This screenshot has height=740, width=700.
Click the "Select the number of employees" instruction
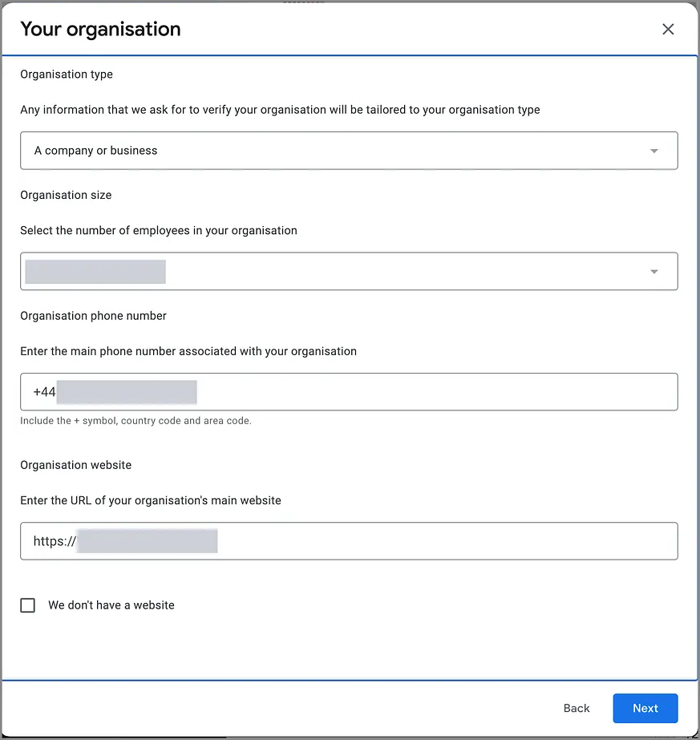(159, 231)
